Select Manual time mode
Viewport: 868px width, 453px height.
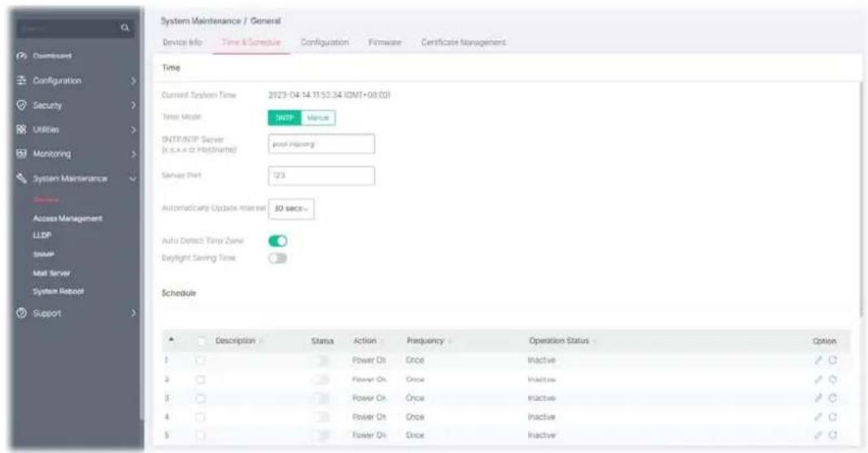coord(318,118)
